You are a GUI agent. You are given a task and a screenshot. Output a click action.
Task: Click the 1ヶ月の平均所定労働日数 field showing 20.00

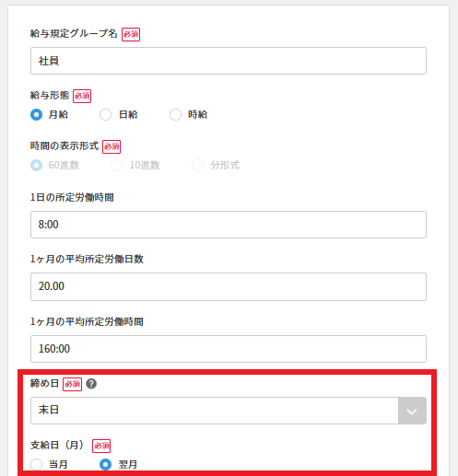(x=229, y=286)
